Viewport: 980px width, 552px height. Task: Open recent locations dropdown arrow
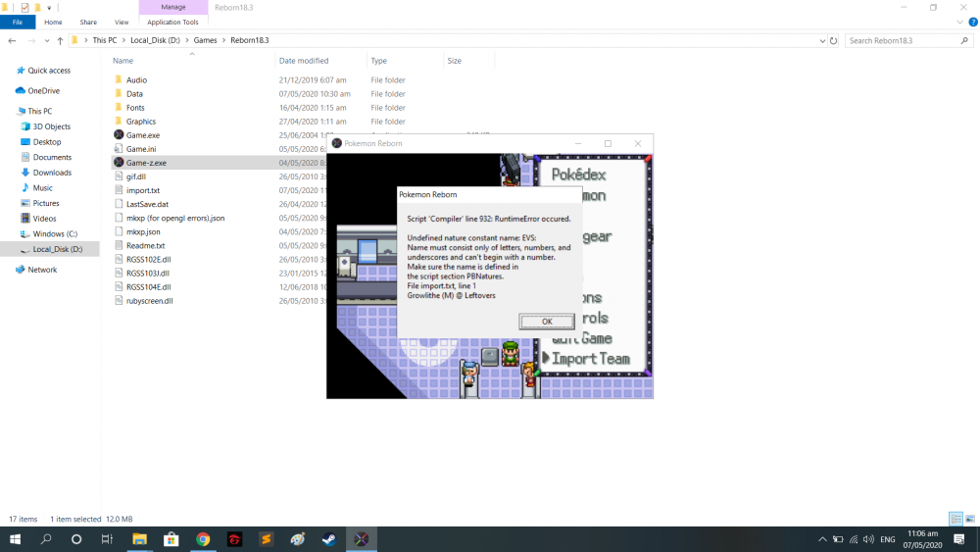[x=47, y=40]
